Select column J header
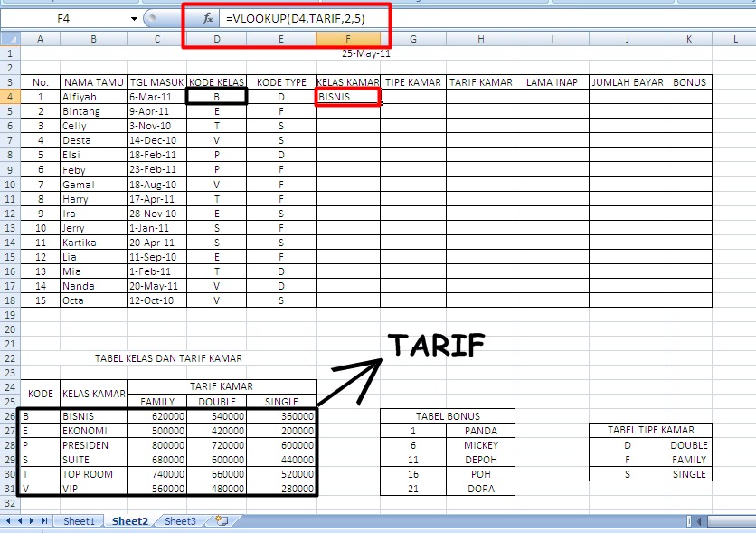The image size is (756, 533). 627,39
